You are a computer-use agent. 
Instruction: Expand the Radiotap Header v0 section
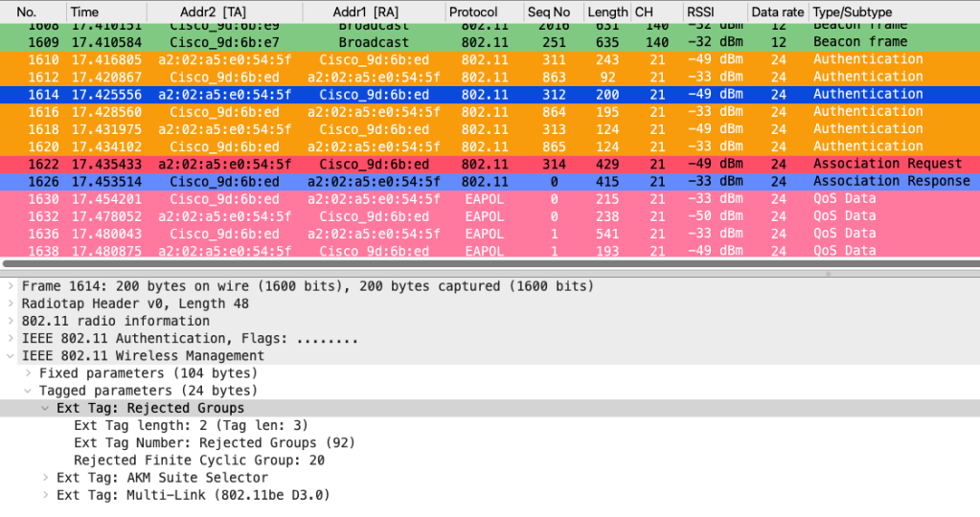[11, 303]
